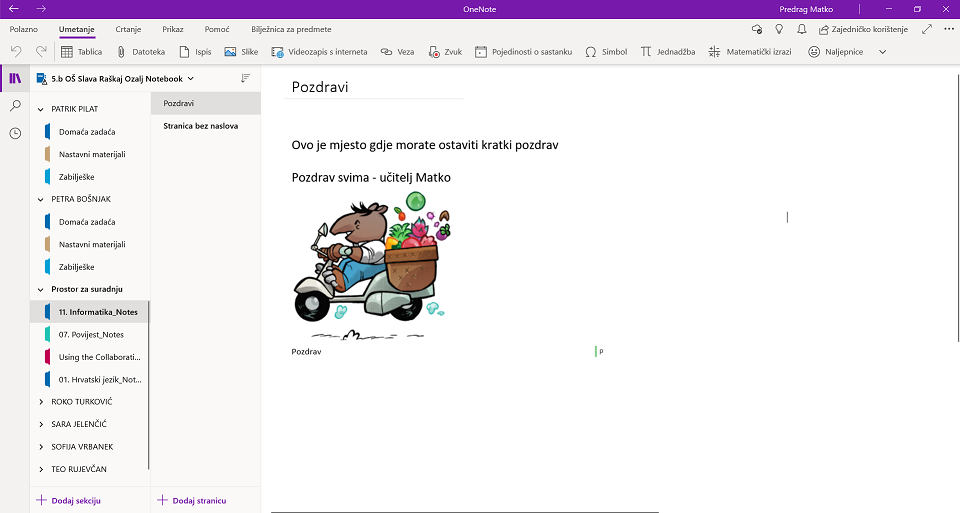
Task: Expand TEO RUJEVČAN section group
Action: click(41, 469)
